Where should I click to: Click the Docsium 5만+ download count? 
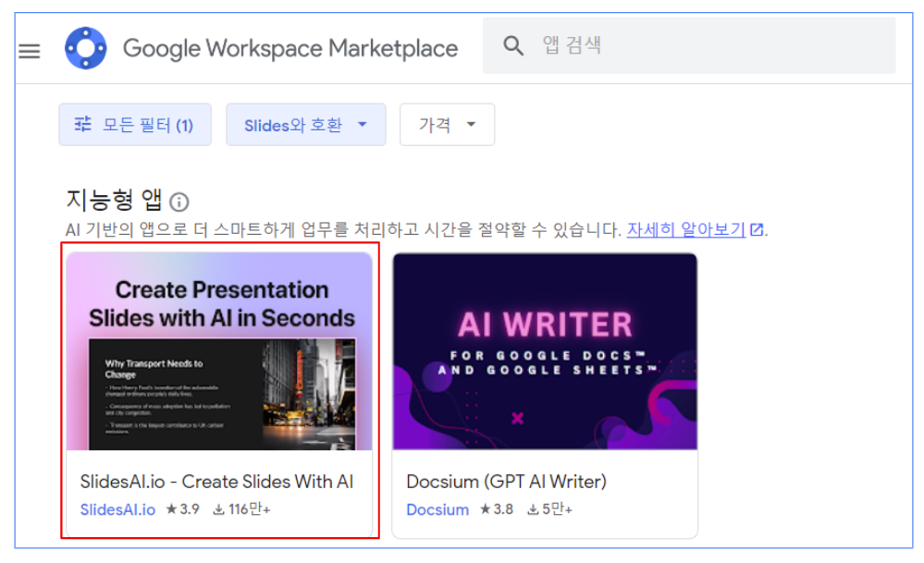click(x=549, y=508)
